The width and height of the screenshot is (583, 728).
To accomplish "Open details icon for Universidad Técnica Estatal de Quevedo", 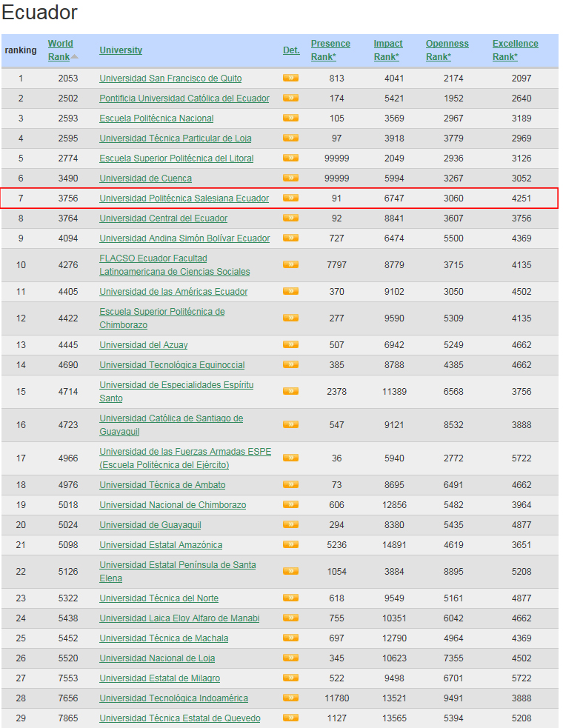I will [x=291, y=718].
